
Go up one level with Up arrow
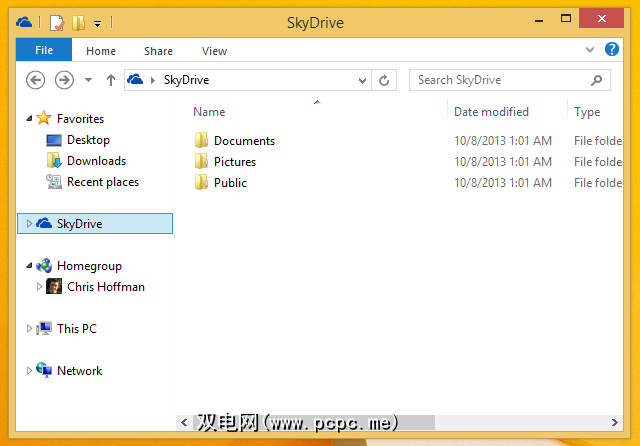click(111, 80)
